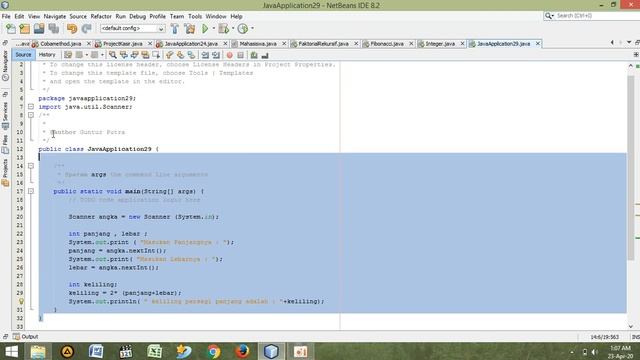640x360 pixels.
Task: Switch to the ProjectKasir.java tab
Action: (122, 44)
